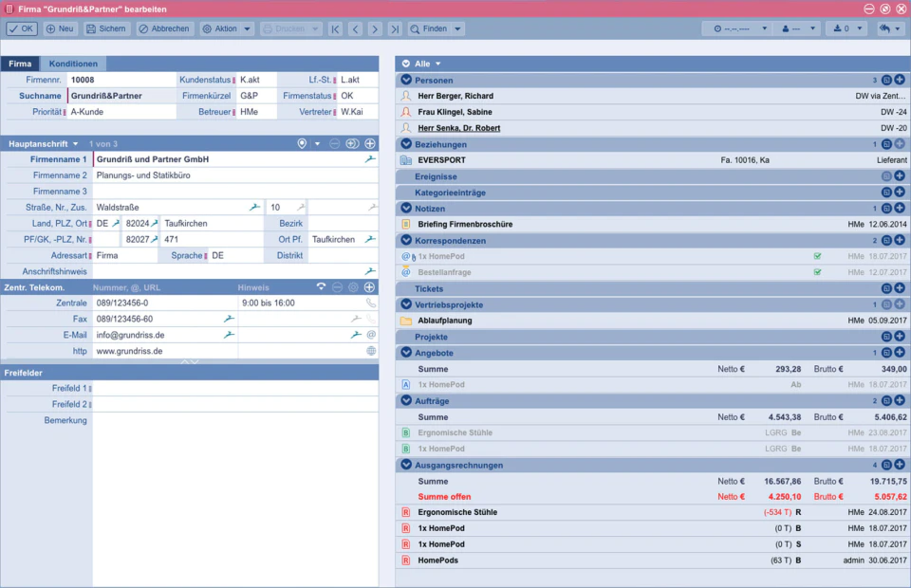Send email via @ icon in E-Mail row
The width and height of the screenshot is (911, 588).
click(371, 335)
